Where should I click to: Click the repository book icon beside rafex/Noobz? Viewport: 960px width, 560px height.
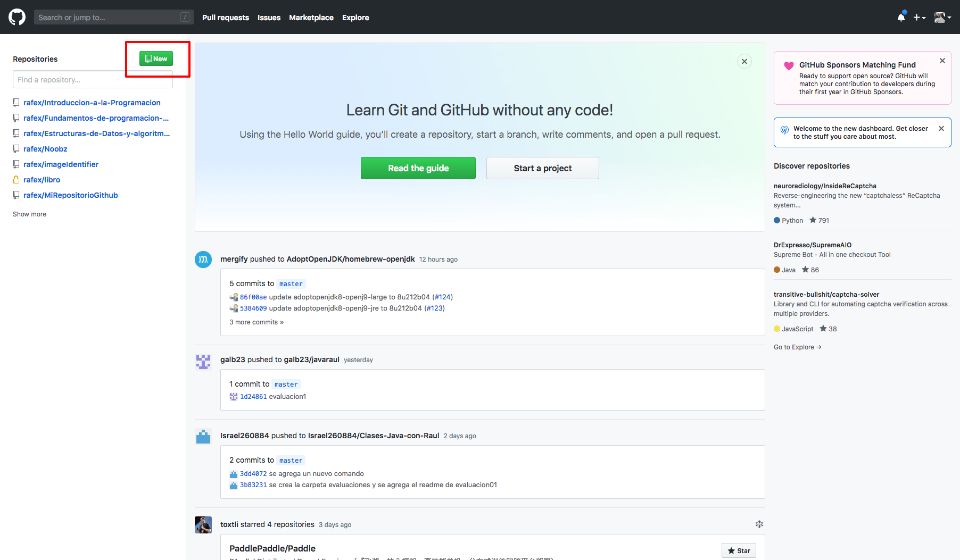15,149
